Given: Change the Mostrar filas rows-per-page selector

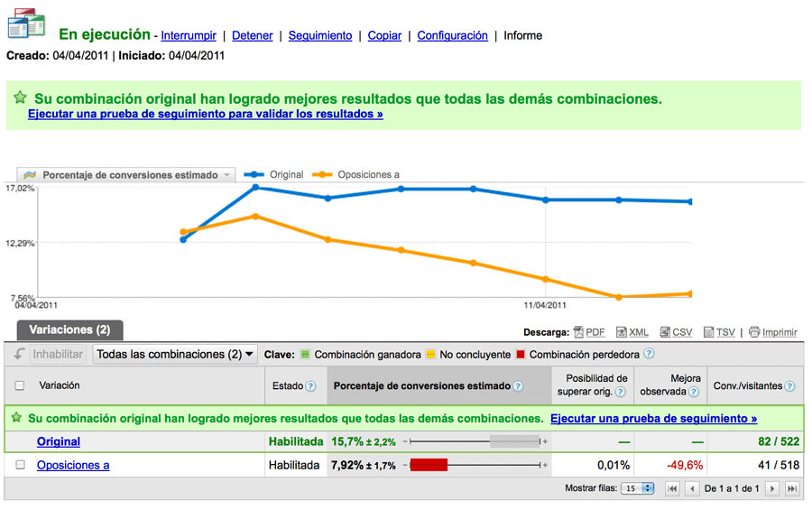Looking at the screenshot, I should [x=638, y=488].
